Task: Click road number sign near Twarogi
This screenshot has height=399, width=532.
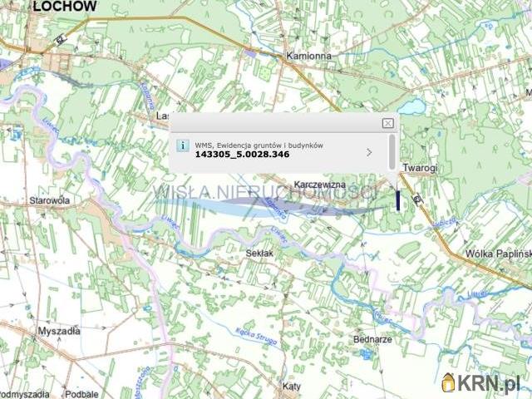Action: (417, 199)
